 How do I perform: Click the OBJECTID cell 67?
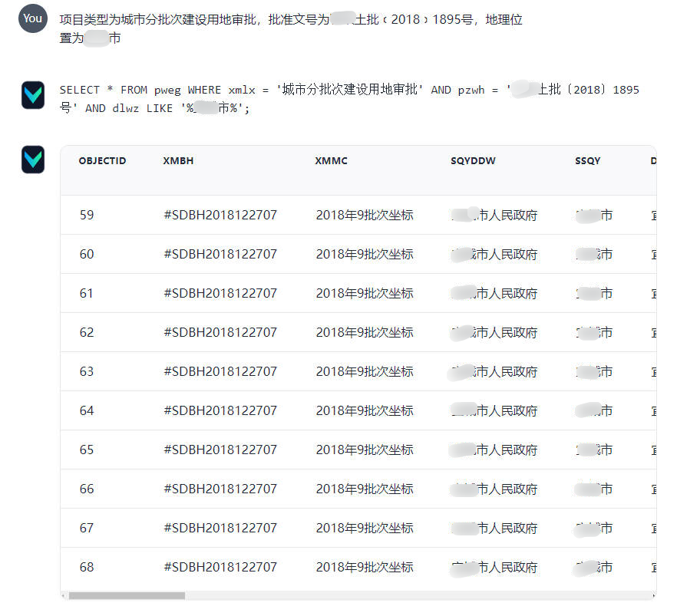point(87,528)
